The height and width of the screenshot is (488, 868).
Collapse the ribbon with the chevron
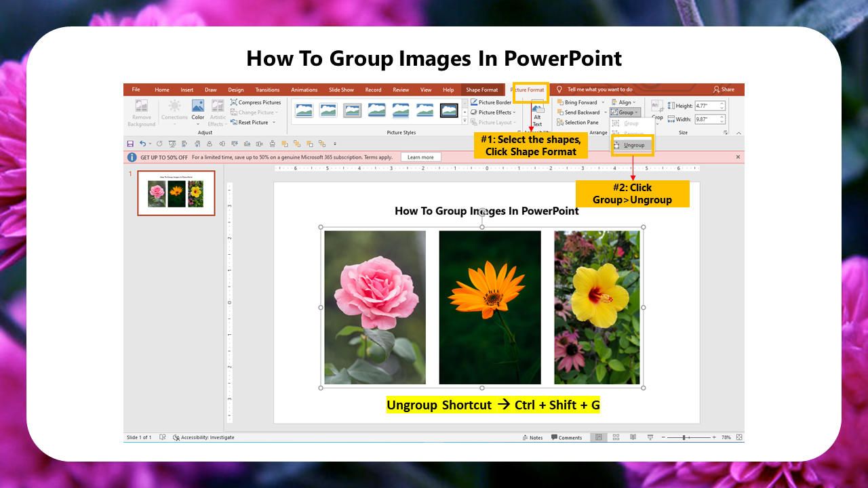click(x=738, y=133)
